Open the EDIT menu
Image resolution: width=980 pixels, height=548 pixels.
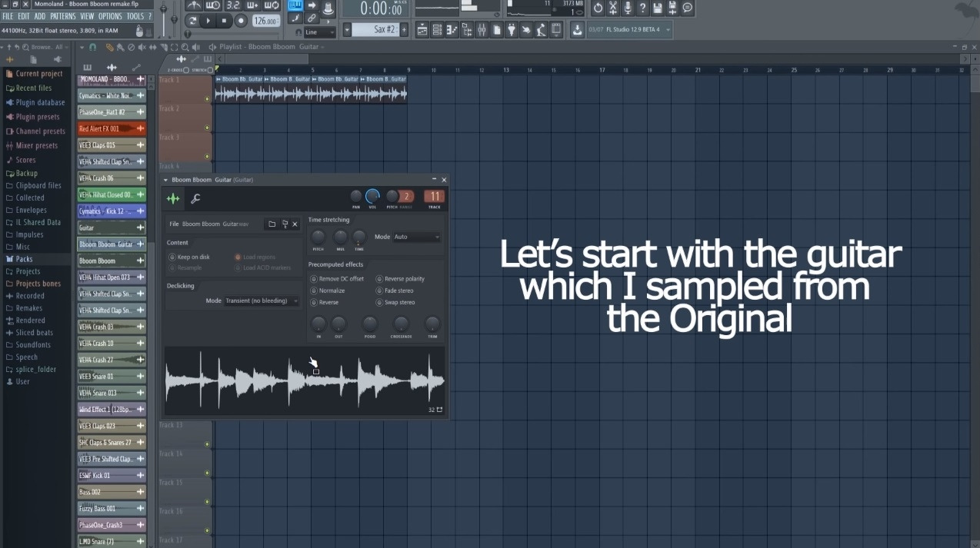point(24,16)
